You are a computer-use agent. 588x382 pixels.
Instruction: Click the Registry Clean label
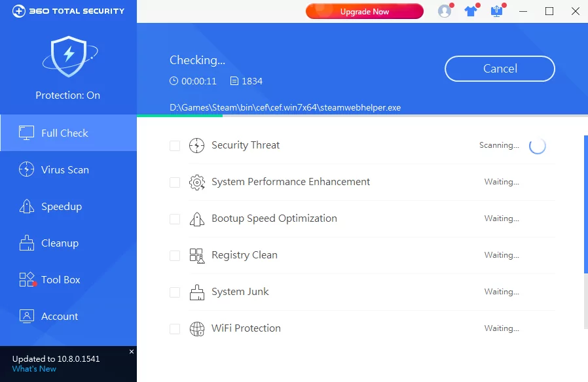pyautogui.click(x=244, y=255)
